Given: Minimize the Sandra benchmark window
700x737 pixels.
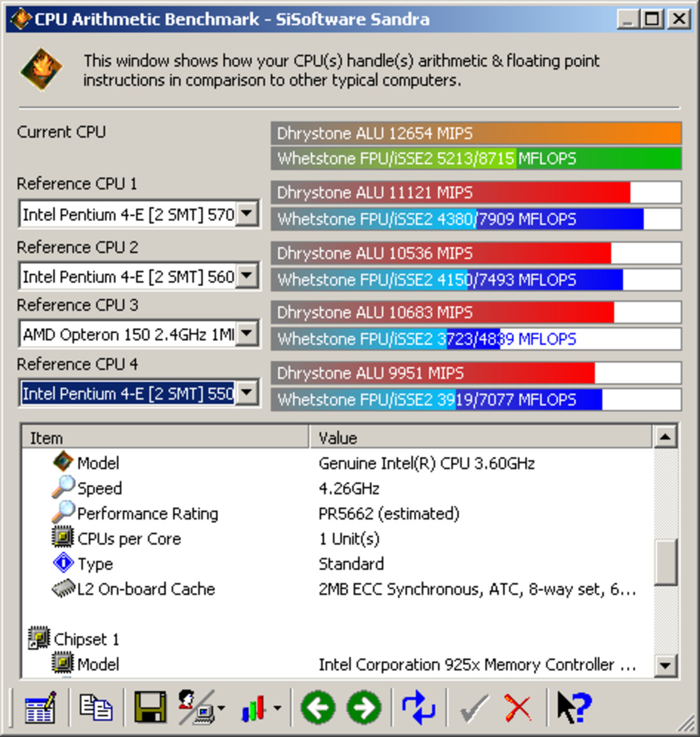Looking at the screenshot, I should point(628,20).
